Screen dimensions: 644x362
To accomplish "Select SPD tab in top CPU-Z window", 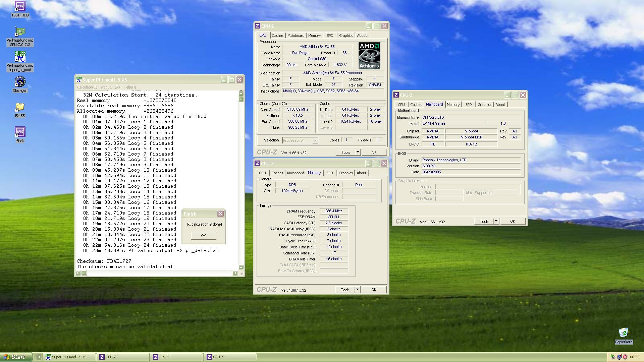I will [330, 36].
